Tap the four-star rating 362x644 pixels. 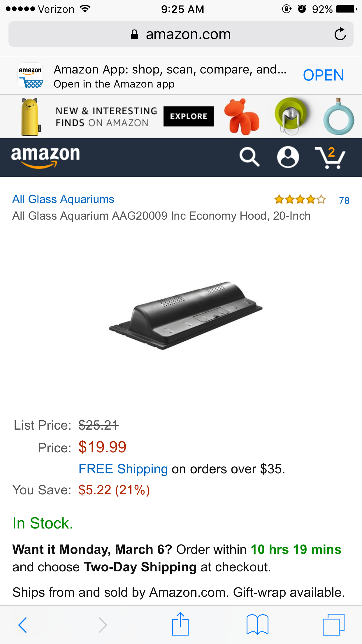300,200
